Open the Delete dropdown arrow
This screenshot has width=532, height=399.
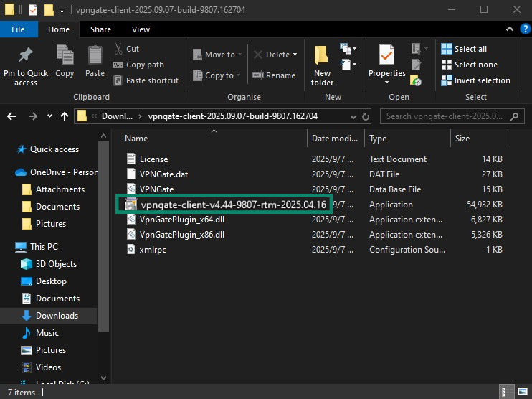point(295,55)
